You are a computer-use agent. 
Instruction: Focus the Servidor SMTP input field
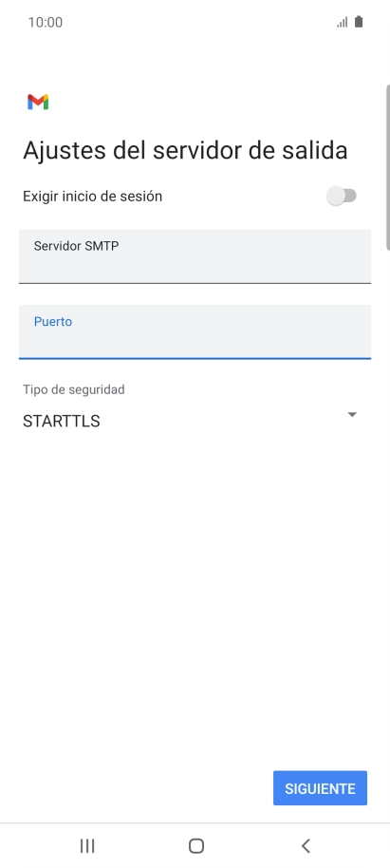[x=195, y=256]
